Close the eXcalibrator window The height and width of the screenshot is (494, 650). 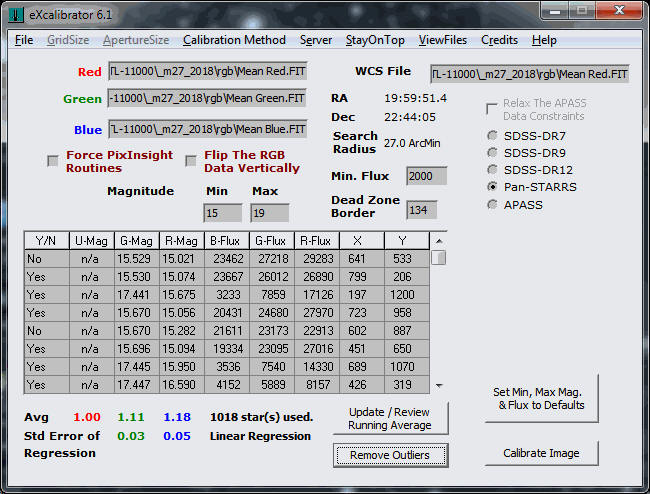tap(619, 11)
